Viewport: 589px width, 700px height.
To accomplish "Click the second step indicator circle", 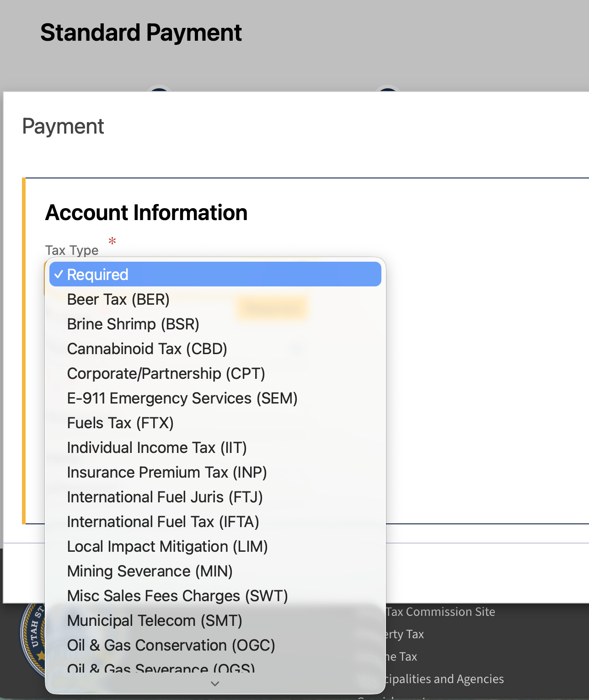I will [387, 91].
